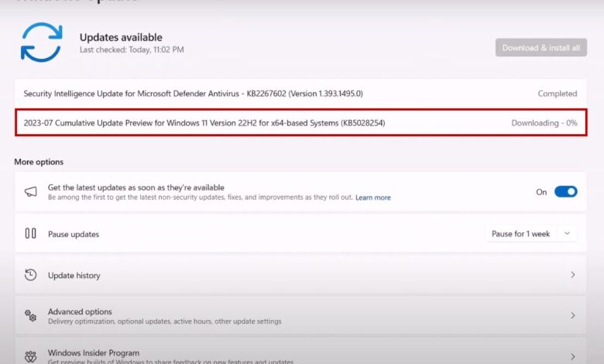Follow the Learn more link
The height and width of the screenshot is (364, 604).
tap(373, 197)
